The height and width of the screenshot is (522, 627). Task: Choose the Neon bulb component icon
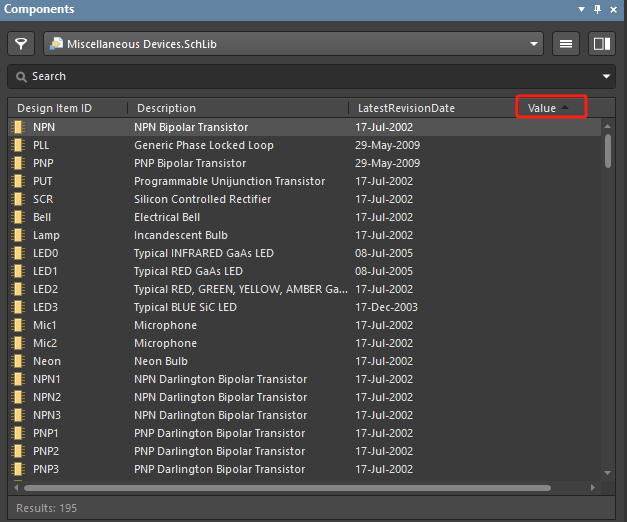click(17, 361)
